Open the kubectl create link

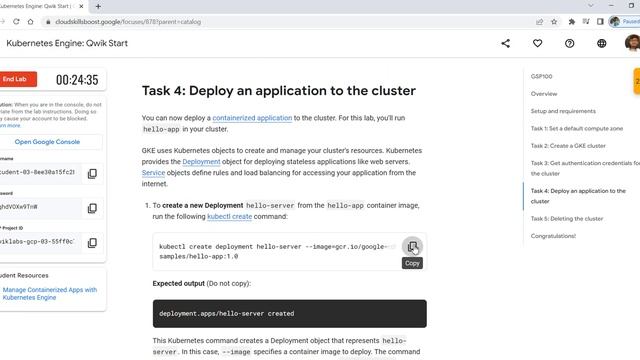pyautogui.click(x=229, y=216)
